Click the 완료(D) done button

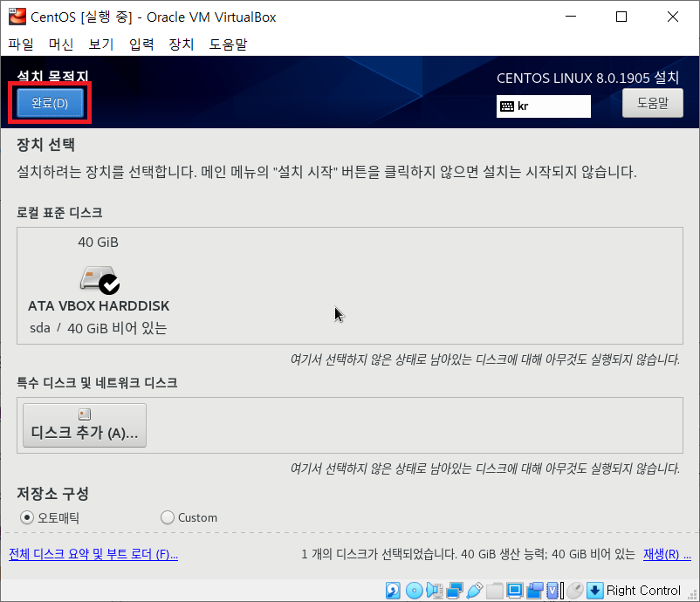[50, 103]
